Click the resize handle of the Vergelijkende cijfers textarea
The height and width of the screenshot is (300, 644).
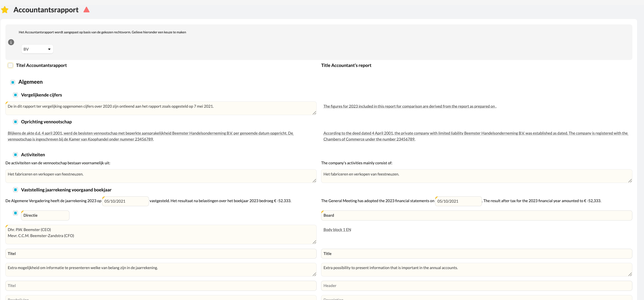pyautogui.click(x=314, y=113)
